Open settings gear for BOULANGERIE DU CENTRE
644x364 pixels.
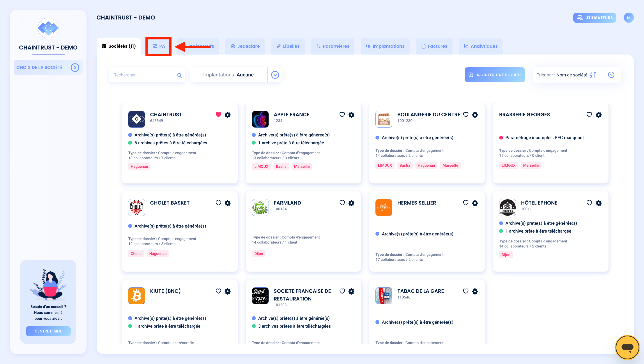(x=475, y=115)
